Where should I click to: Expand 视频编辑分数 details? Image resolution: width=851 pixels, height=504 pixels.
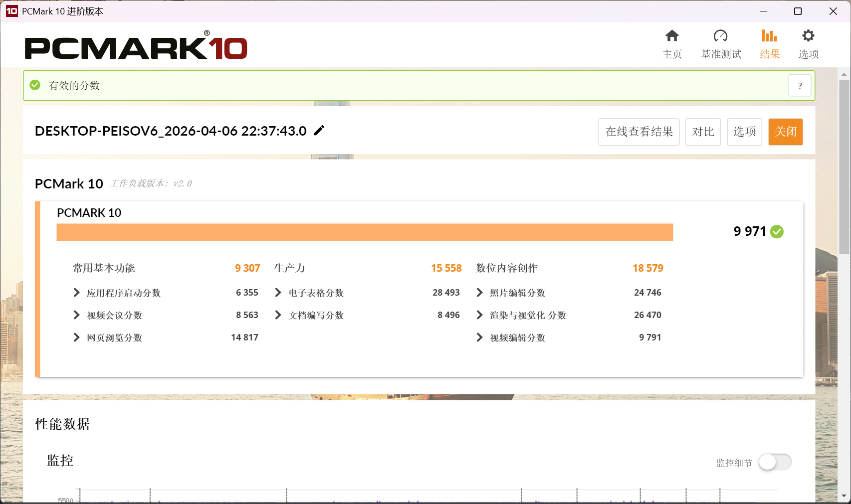(x=480, y=337)
